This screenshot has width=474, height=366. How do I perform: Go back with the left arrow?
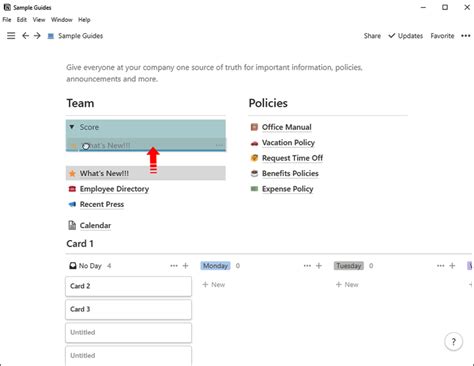coord(25,36)
